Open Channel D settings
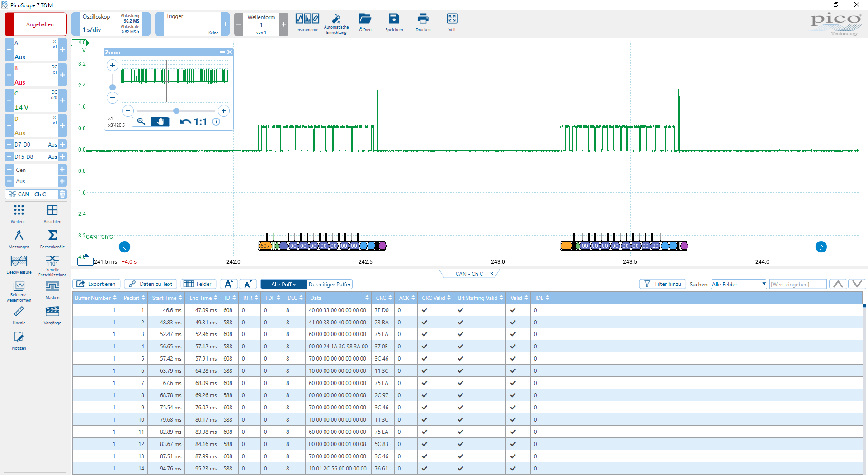Screen dimensions: 868x475 [x=36, y=126]
